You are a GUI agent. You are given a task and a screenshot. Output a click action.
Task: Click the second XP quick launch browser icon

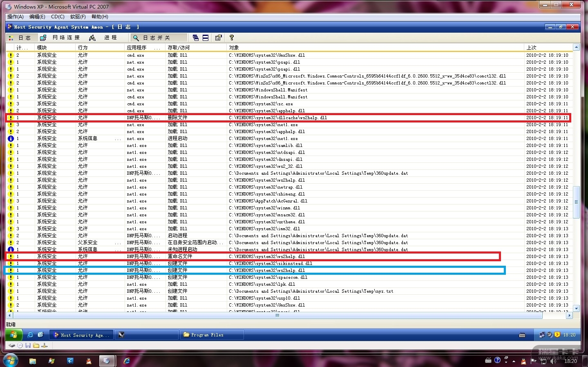pyautogui.click(x=40, y=335)
